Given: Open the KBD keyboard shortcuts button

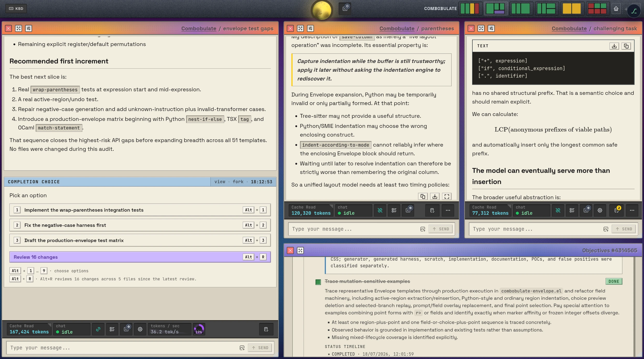Looking at the screenshot, I should coord(16,9).
